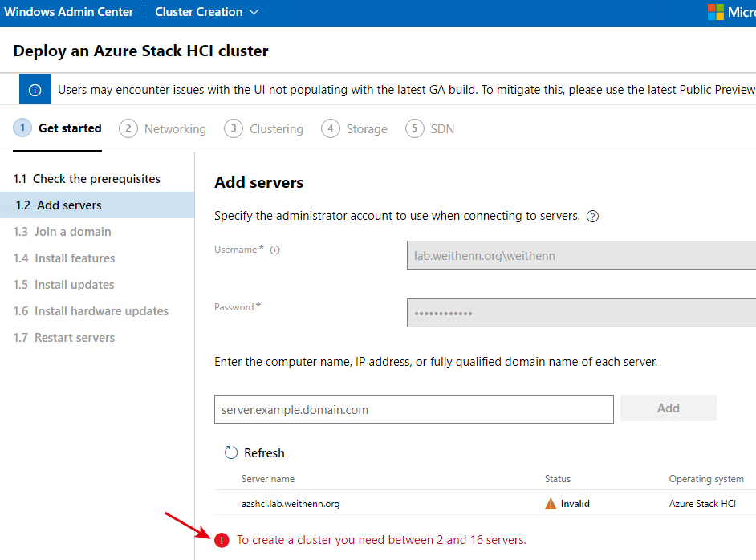The height and width of the screenshot is (560, 756).
Task: Click the 2 and 16 servers error message
Action: click(381, 540)
